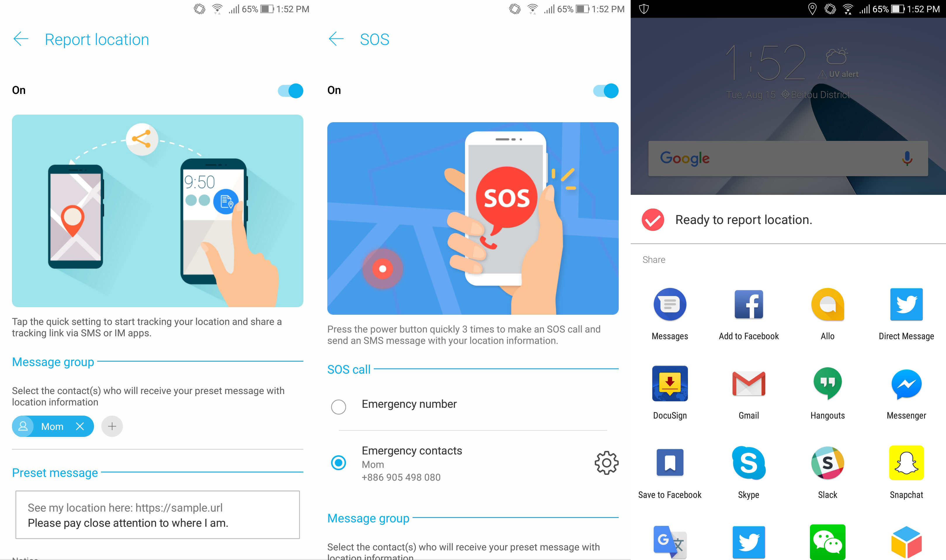
Task: Remove Mom from the message group
Action: coord(79,425)
